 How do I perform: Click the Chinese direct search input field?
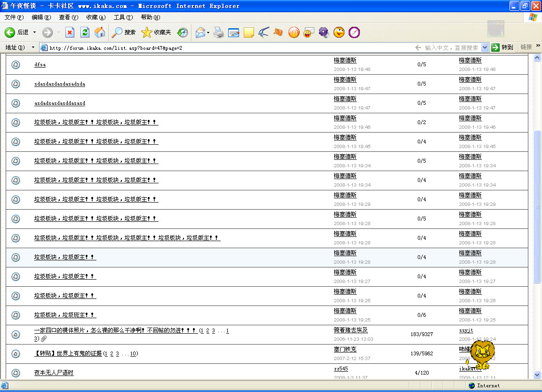click(x=451, y=47)
